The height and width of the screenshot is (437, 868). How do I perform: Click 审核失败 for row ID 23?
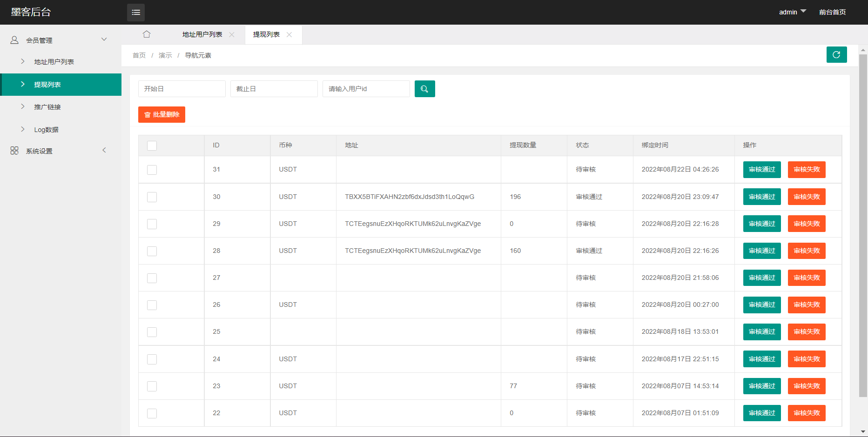[807, 386]
